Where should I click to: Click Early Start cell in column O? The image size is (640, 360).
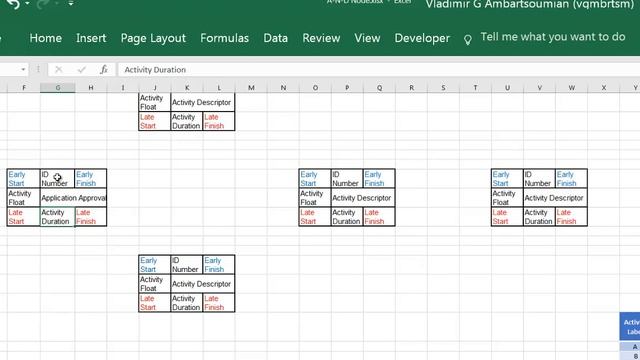315,179
